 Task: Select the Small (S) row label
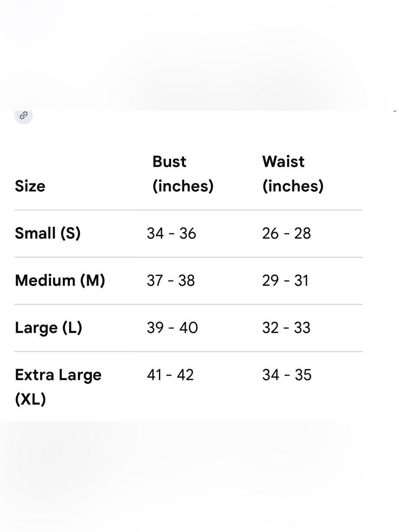click(48, 233)
